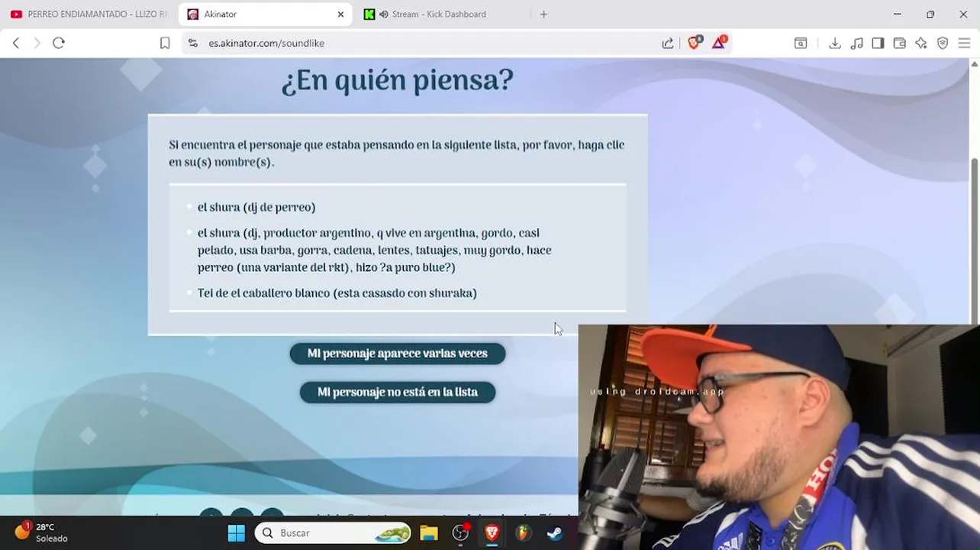Click 'Mi personaje no está en la lista'
This screenshot has width=980, height=550.
click(x=398, y=392)
